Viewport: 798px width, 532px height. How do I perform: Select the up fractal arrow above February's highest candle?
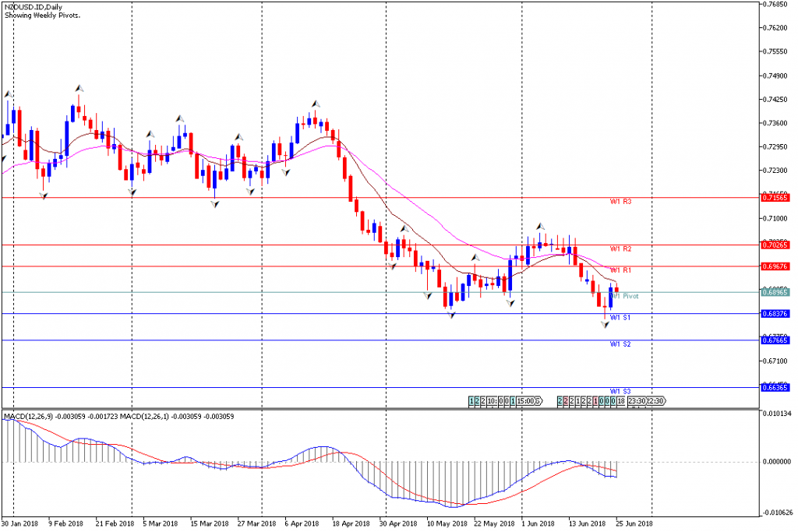click(79, 89)
